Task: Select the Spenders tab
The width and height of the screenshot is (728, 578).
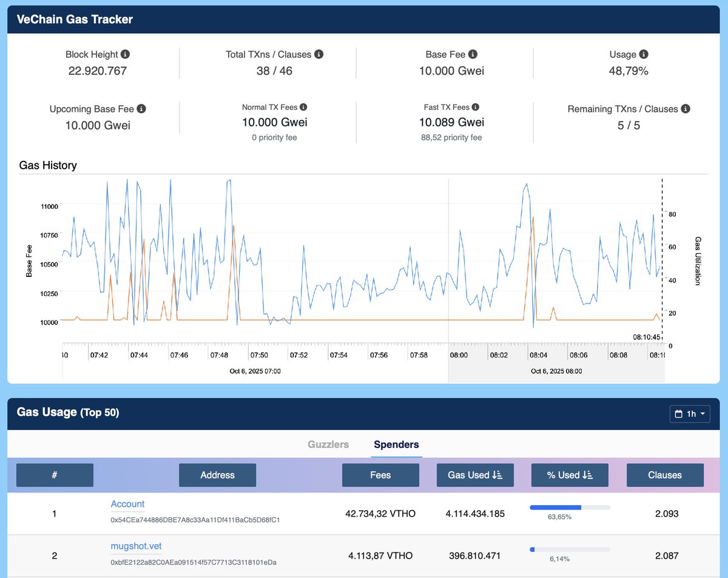Action: pos(396,444)
